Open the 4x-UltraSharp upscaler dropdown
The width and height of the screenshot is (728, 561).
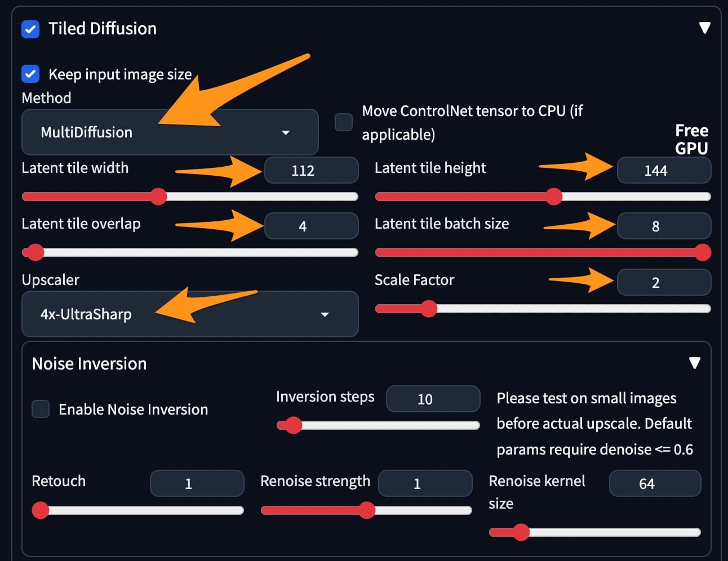pos(190,314)
